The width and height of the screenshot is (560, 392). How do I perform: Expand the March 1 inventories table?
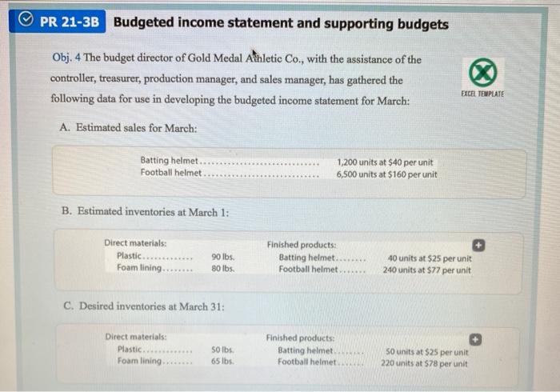click(x=478, y=246)
